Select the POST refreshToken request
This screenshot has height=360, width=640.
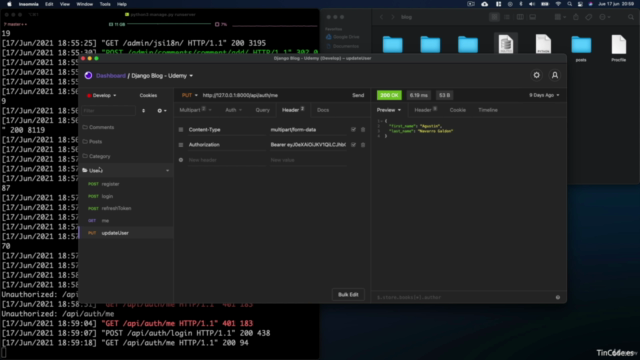(x=126, y=208)
